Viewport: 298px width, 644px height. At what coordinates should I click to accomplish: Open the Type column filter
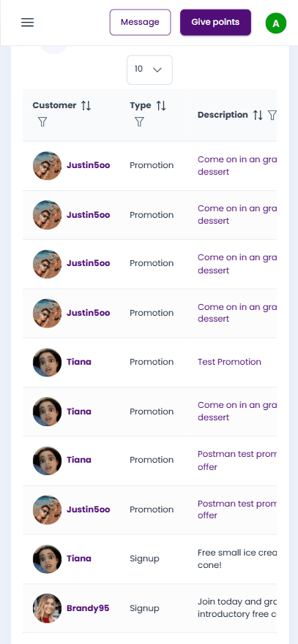pos(140,121)
